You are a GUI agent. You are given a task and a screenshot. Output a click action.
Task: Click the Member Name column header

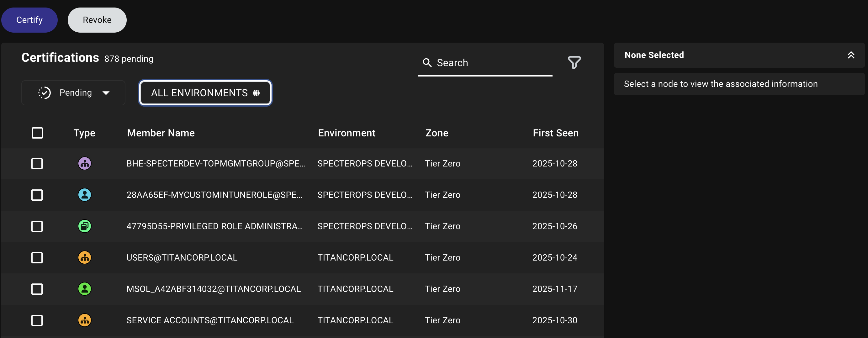tap(161, 133)
